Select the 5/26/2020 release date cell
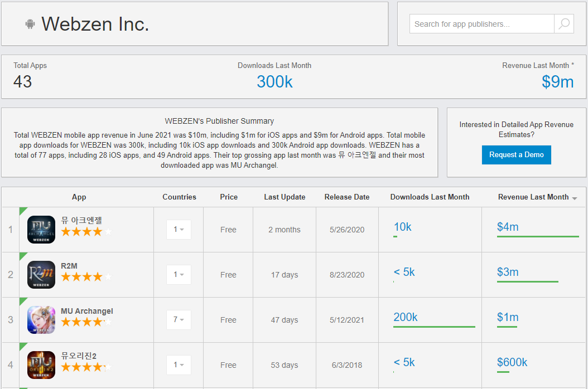Viewport: 588px width, 389px height. (347, 230)
